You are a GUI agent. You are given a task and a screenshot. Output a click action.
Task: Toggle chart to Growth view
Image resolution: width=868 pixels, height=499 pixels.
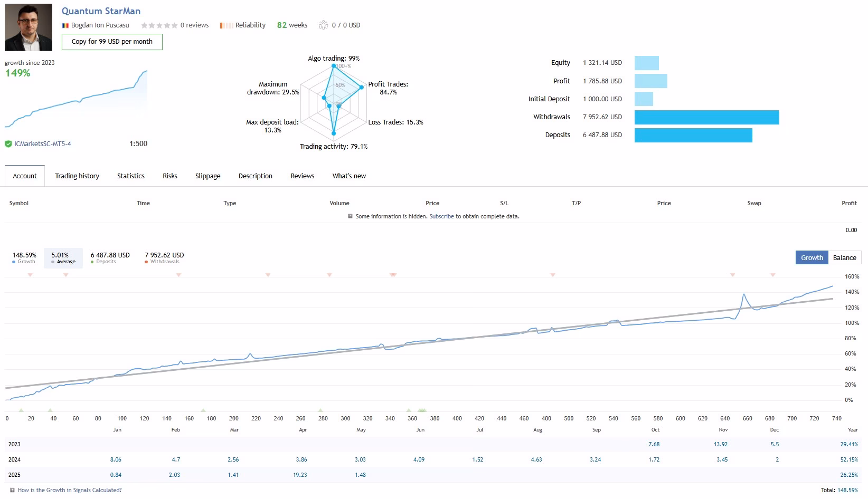[x=812, y=257]
